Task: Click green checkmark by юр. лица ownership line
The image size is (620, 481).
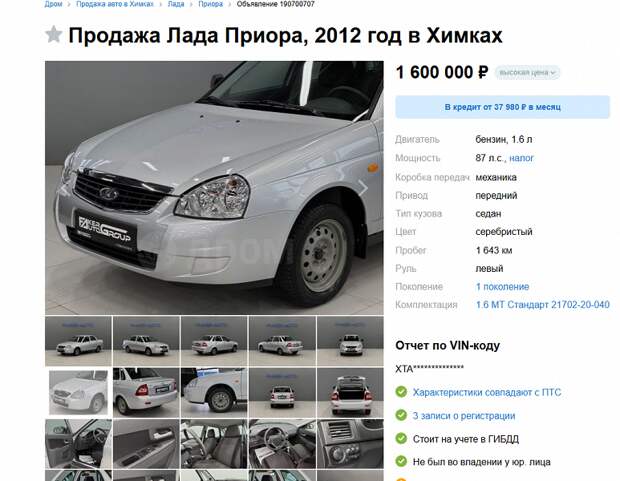Action: click(x=401, y=461)
